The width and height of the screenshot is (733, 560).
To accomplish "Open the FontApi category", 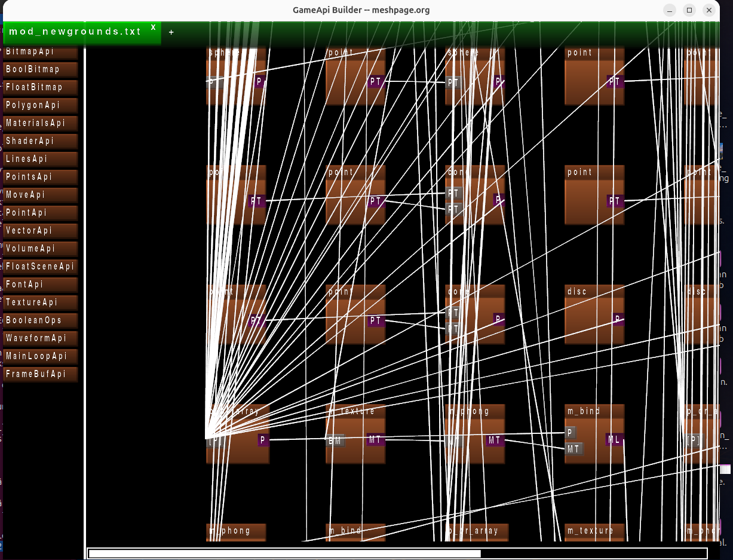I will click(x=40, y=284).
